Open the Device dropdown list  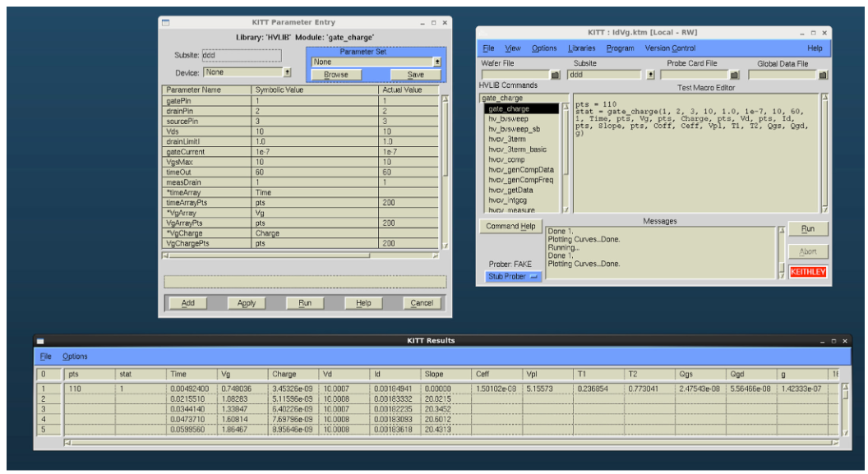click(x=287, y=72)
